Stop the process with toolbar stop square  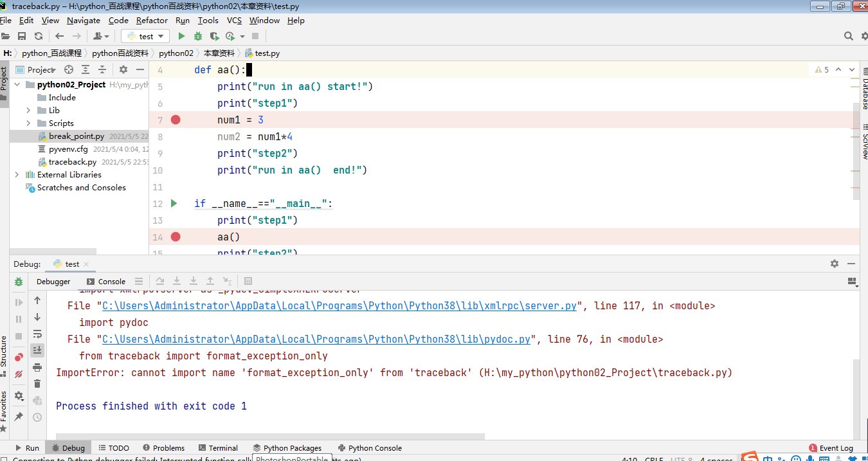pyautogui.click(x=255, y=37)
